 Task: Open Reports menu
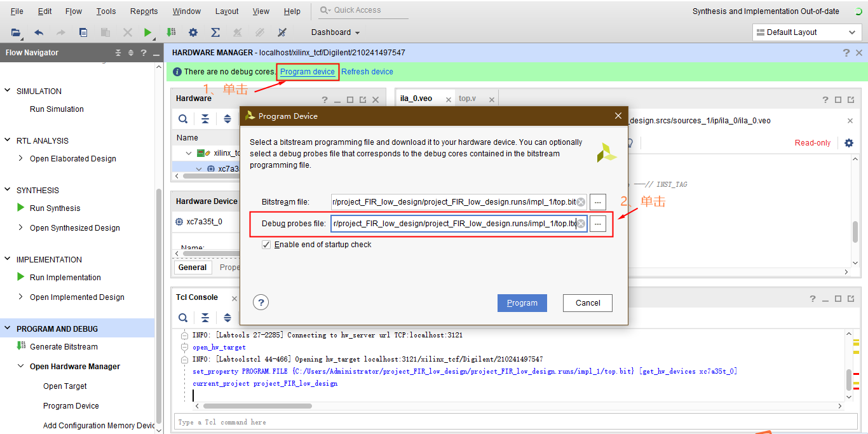[x=144, y=11]
